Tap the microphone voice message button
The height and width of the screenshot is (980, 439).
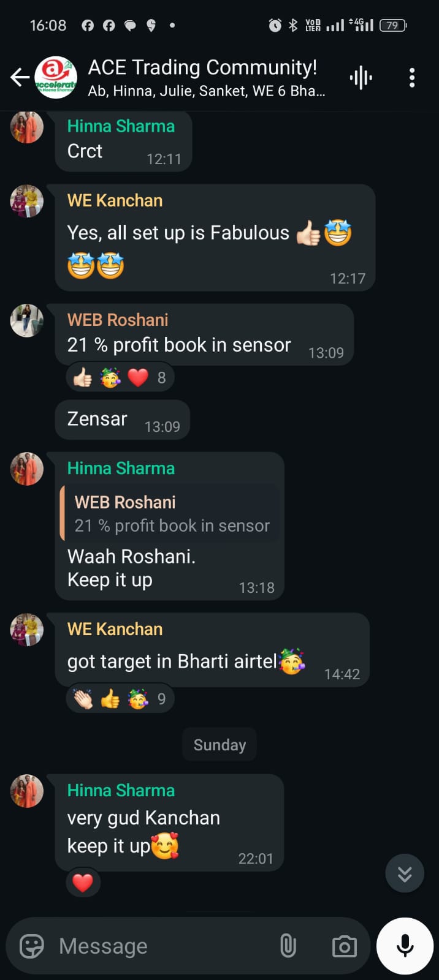point(405,946)
